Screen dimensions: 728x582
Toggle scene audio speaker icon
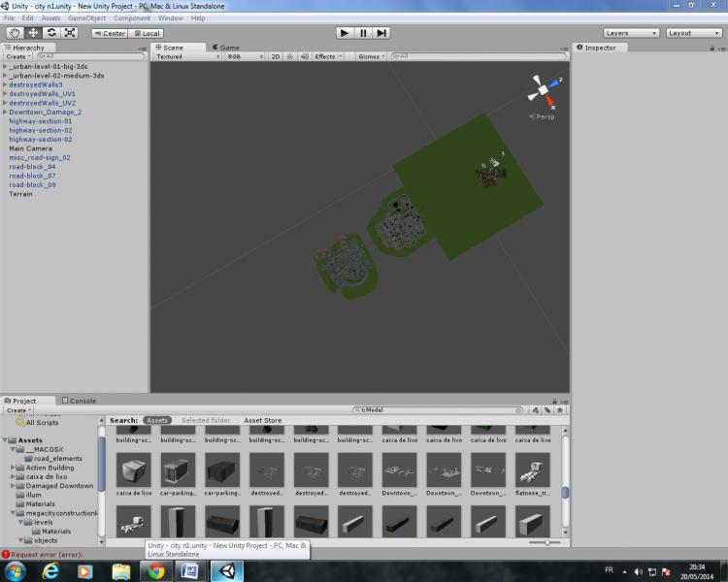pos(305,56)
